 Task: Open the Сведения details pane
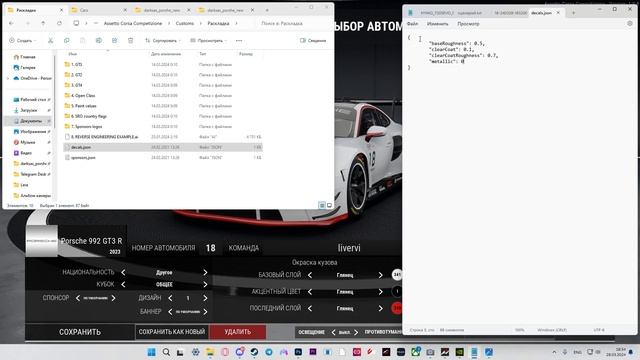tap(313, 40)
